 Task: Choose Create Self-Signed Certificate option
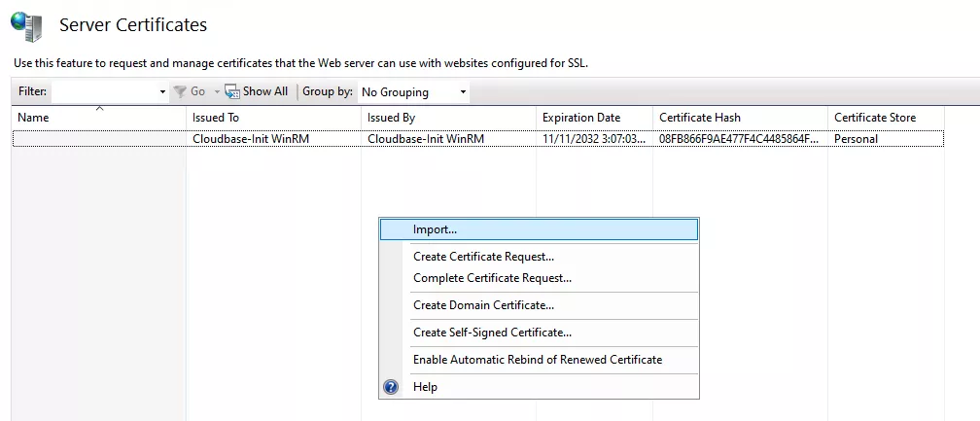coord(492,333)
